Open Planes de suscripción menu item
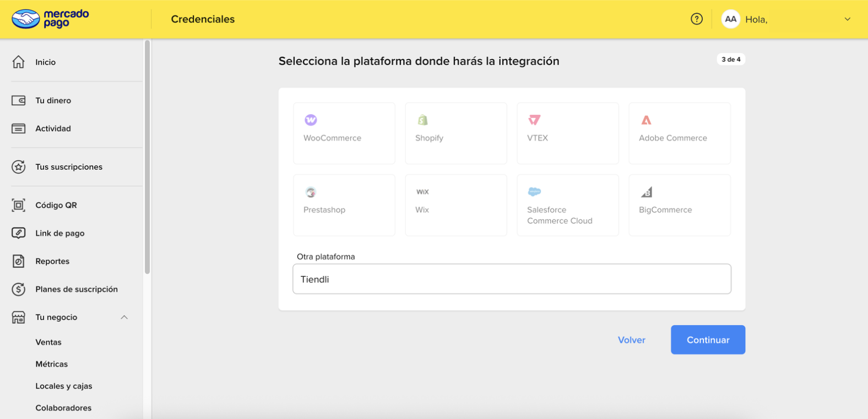 (77, 289)
